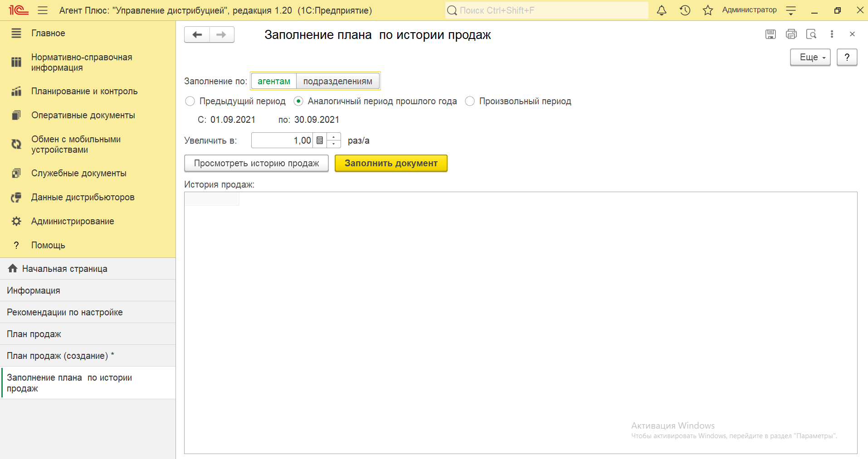
Task: Open "Планирование и контроль" section
Action: point(84,91)
